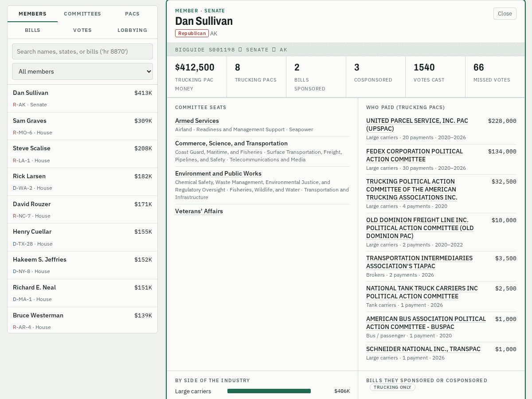This screenshot has height=399, width=532.
Task: Open the Committees tab
Action: (82, 14)
